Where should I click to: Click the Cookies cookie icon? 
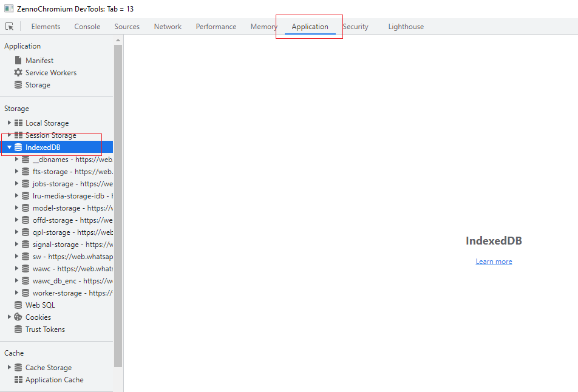click(x=18, y=317)
